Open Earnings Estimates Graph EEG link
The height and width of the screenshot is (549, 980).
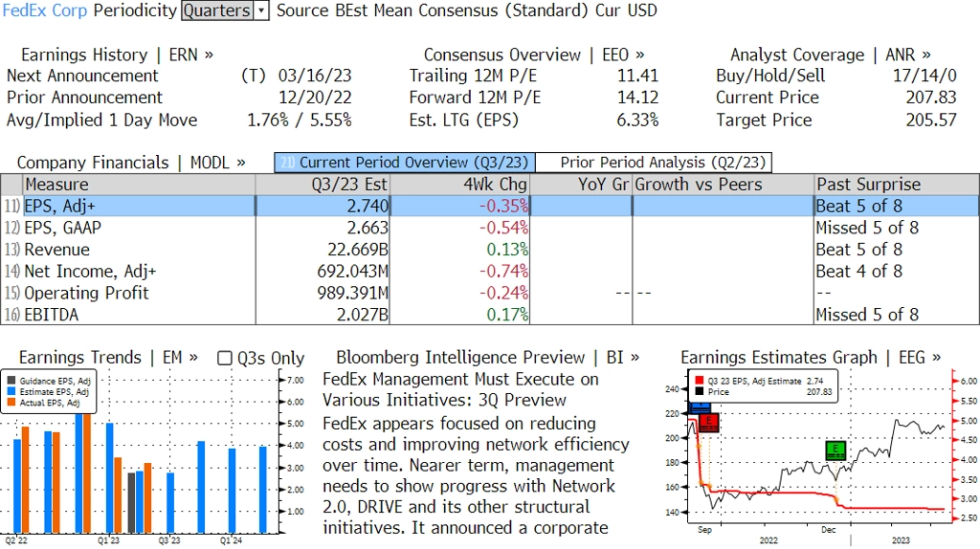click(x=811, y=358)
